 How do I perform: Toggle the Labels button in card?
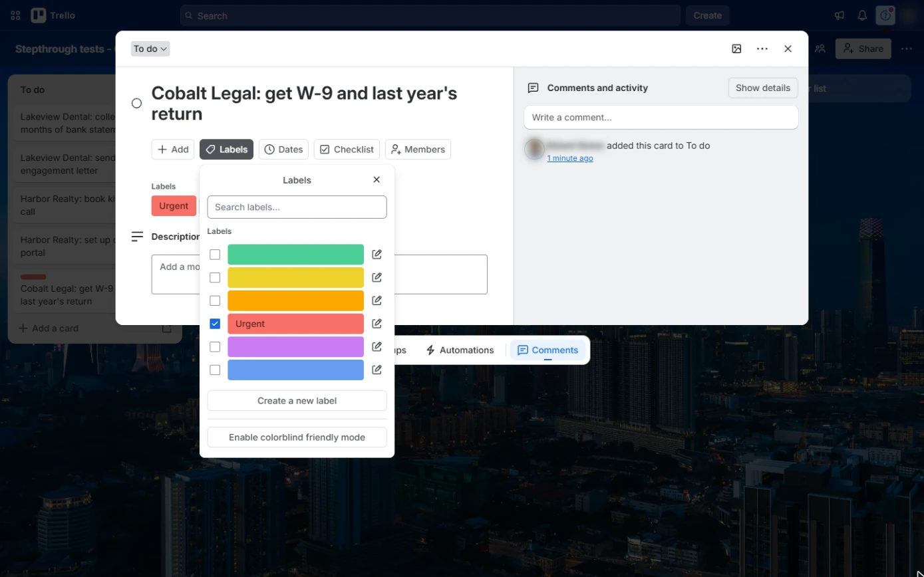(x=226, y=150)
